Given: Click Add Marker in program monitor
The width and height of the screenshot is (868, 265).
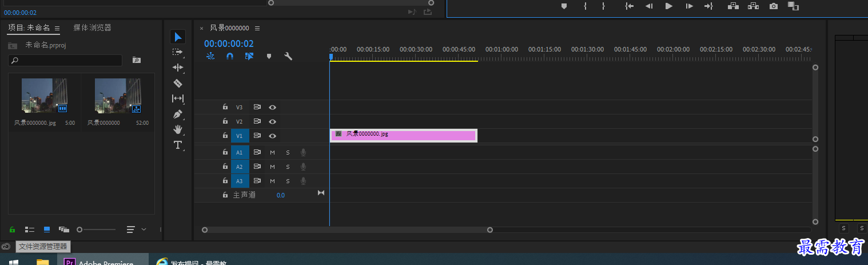Looking at the screenshot, I should 564,6.
